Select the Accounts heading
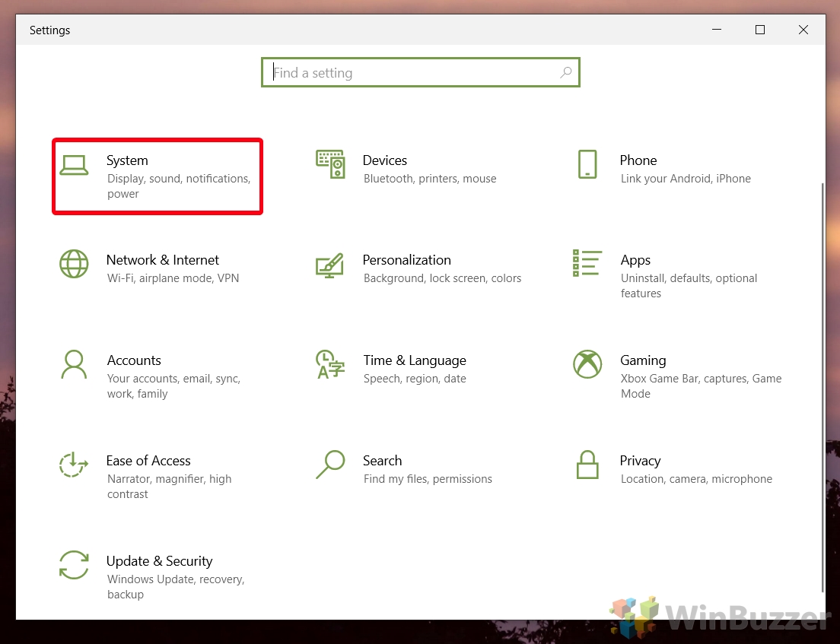Screen dimensions: 840x644 [134, 360]
